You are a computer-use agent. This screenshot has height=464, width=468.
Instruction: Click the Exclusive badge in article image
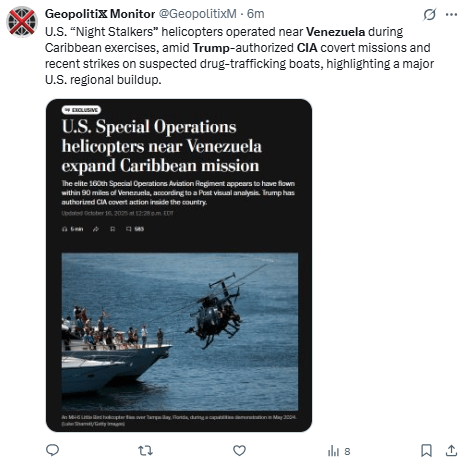point(81,110)
